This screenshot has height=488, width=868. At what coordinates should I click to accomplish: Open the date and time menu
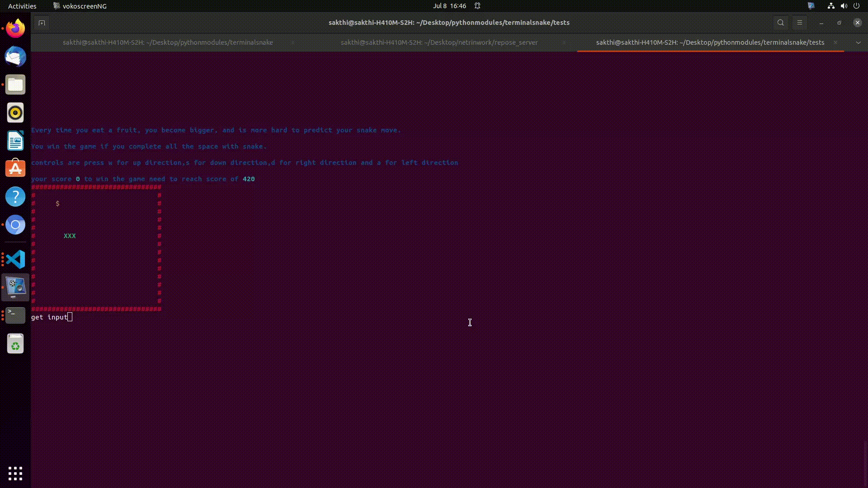point(449,6)
